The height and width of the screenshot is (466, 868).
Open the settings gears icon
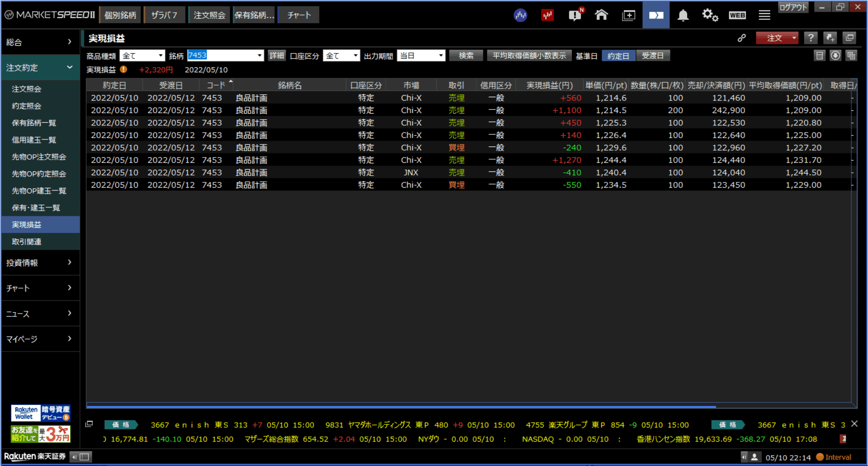pyautogui.click(x=710, y=15)
